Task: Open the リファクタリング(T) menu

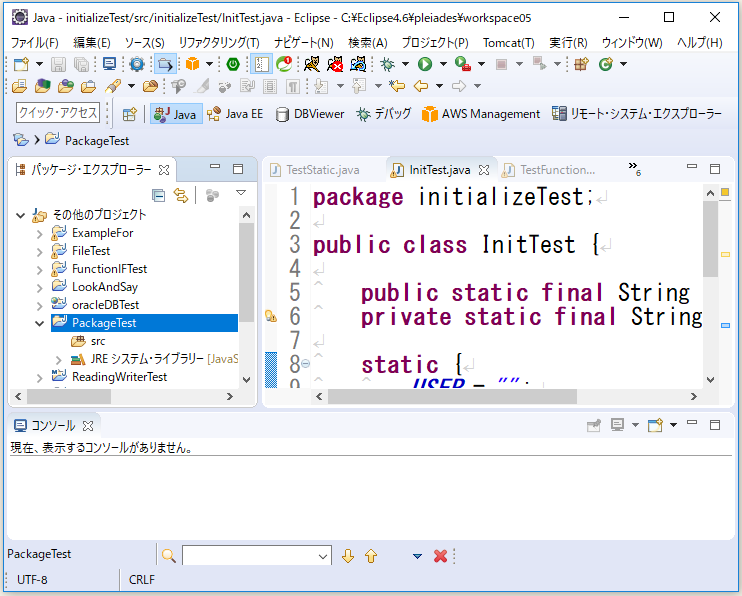Action: click(219, 43)
